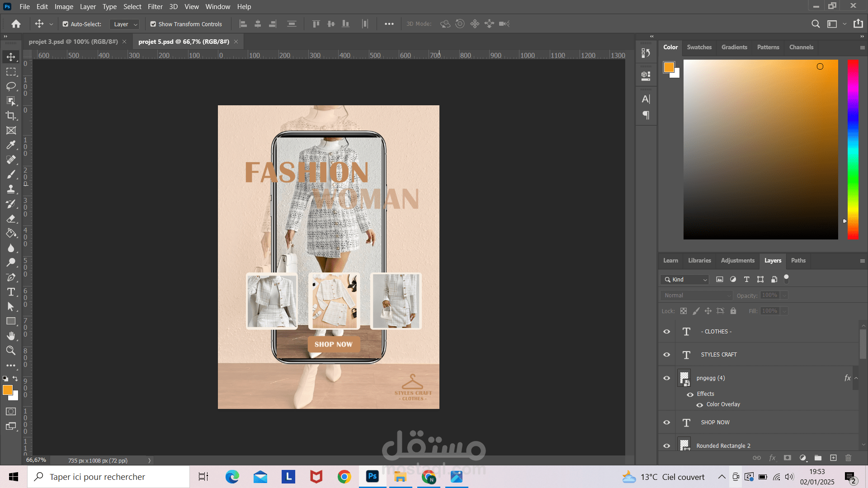Select the Eraser tool
868x488 pixels.
click(11, 219)
